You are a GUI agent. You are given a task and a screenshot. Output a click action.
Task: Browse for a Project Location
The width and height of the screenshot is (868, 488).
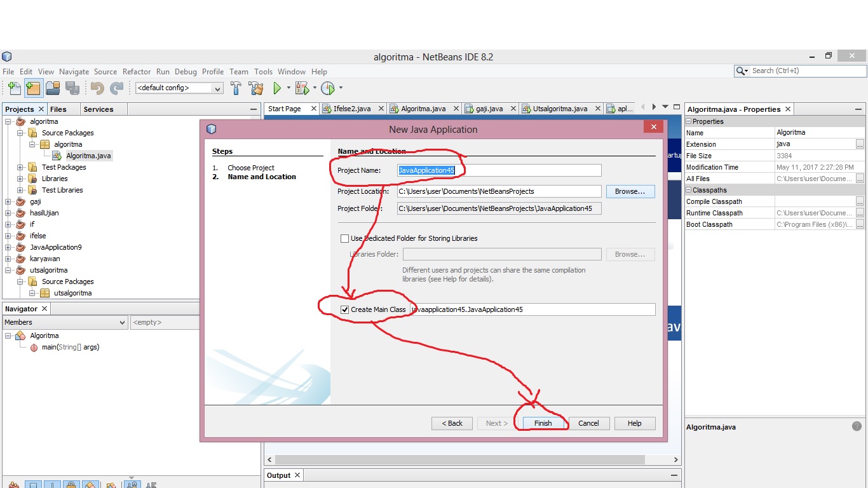[x=630, y=191]
